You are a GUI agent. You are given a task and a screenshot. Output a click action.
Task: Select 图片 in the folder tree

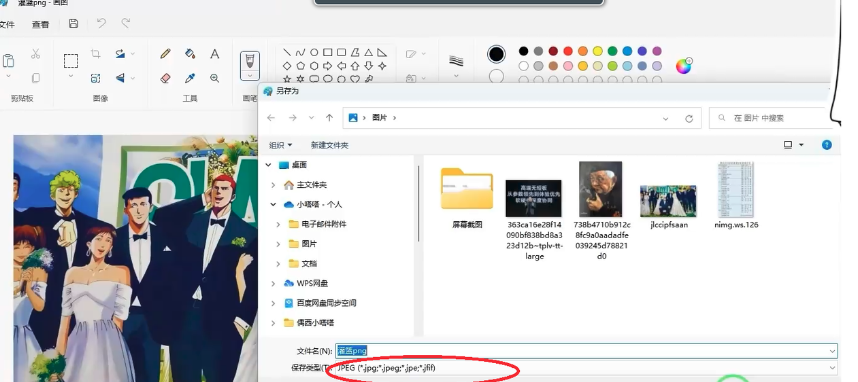(x=309, y=244)
